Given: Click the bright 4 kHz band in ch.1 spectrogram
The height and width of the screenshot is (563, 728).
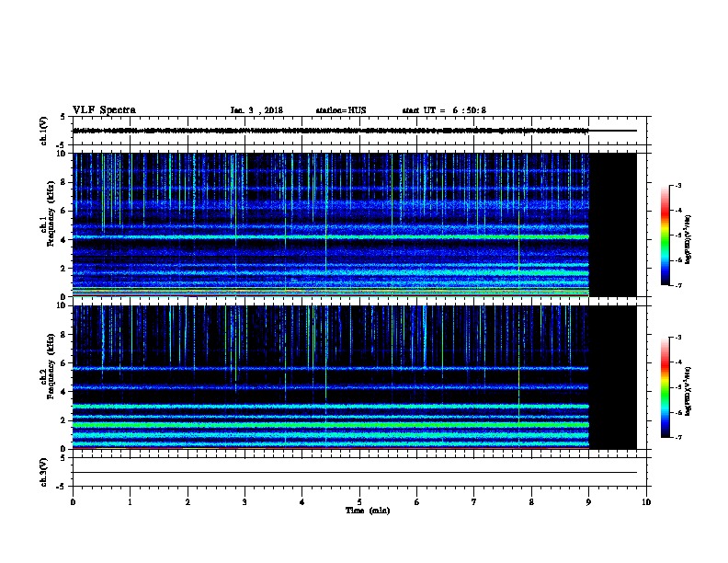Looking at the screenshot, I should coord(331,237).
